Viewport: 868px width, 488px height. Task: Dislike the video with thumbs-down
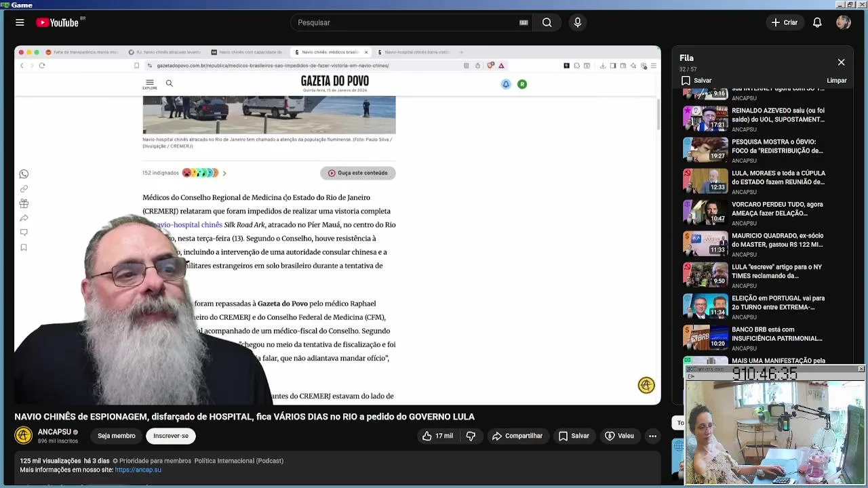(x=471, y=436)
